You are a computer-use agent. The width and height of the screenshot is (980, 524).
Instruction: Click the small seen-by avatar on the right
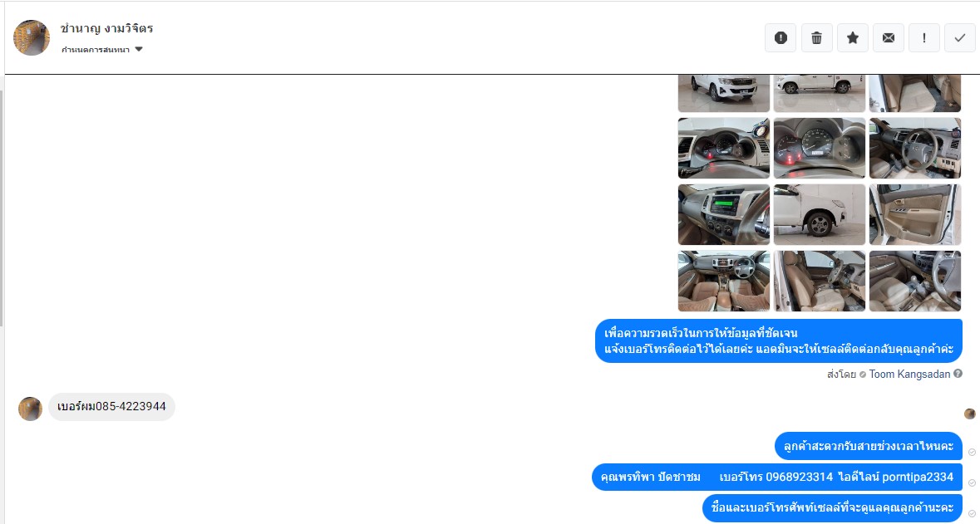970,414
